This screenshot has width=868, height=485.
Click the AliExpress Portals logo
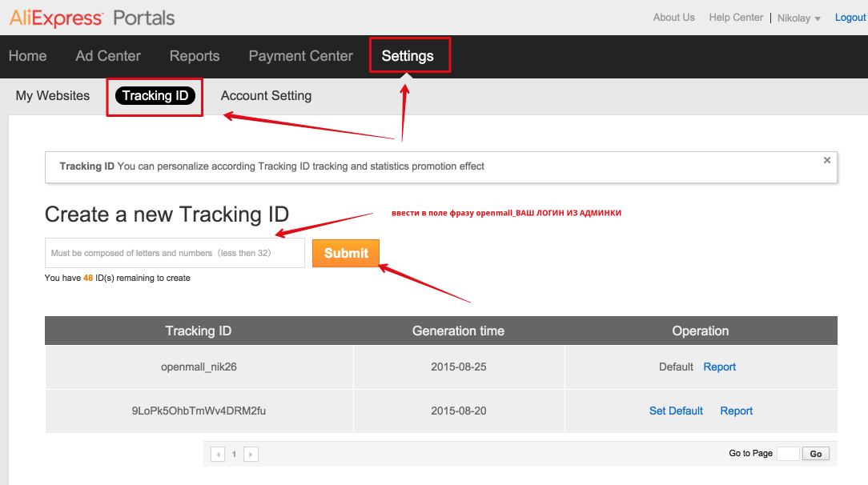pos(92,18)
